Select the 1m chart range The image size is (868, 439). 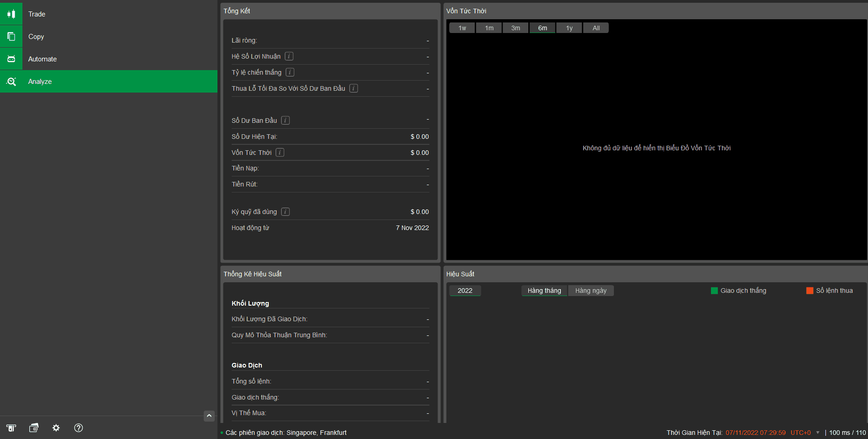click(489, 28)
